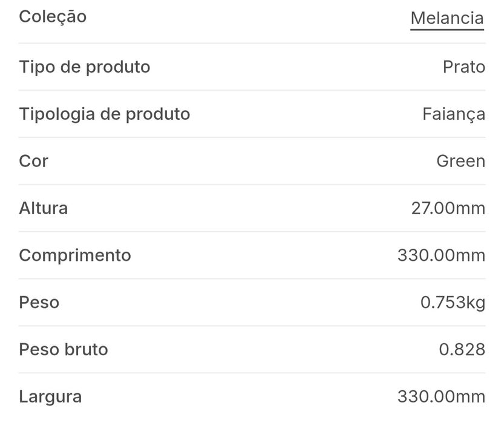Viewport: 504px width, 423px height.
Task: Select the Largura 330.00mm value
Action: [x=441, y=397]
